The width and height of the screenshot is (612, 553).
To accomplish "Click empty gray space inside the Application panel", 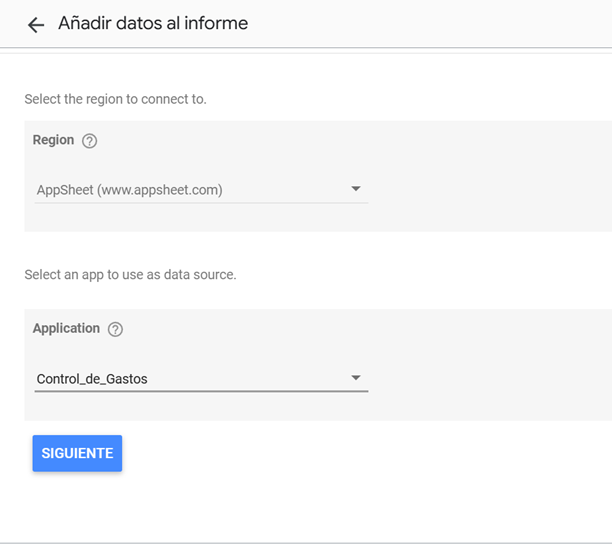I will click(488, 365).
